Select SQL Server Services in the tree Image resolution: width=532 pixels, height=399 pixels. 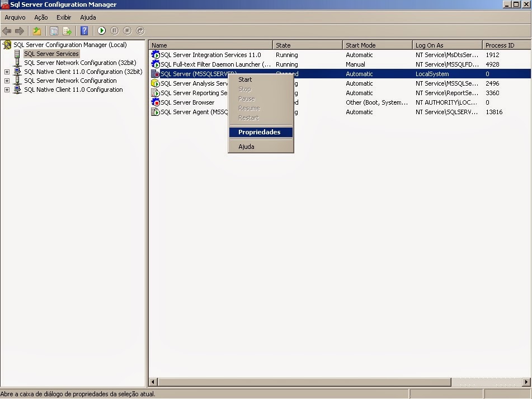pyautogui.click(x=51, y=54)
